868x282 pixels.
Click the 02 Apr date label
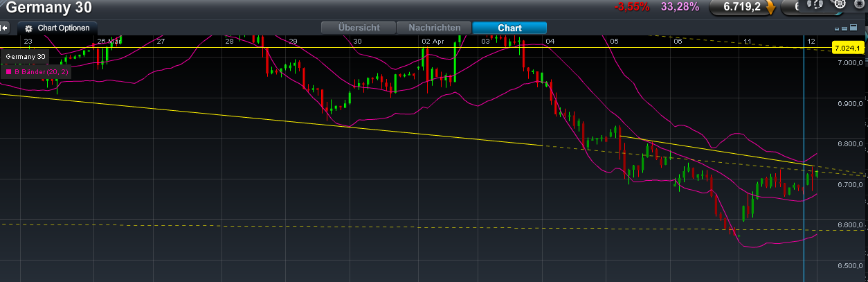433,42
